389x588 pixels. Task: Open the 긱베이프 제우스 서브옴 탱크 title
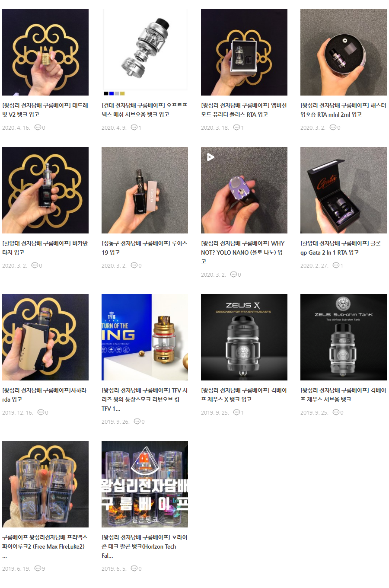click(343, 395)
